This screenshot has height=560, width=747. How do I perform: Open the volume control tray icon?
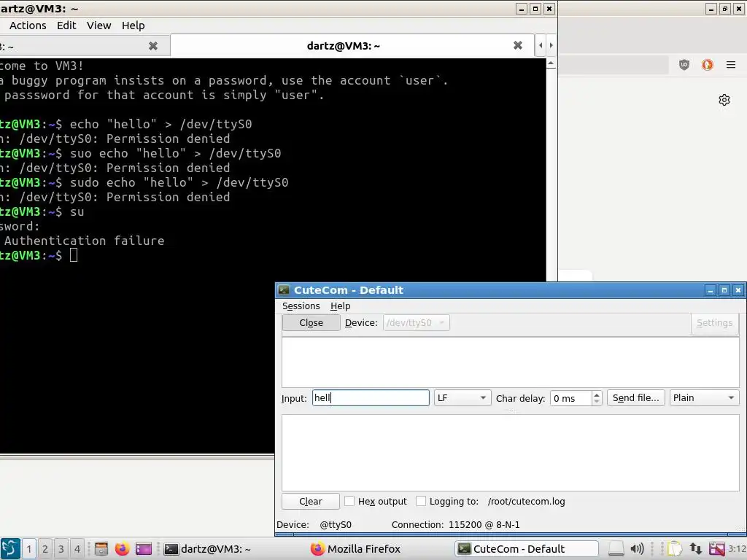point(637,548)
